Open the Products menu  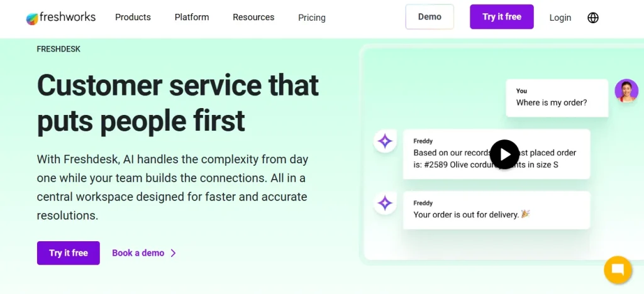(133, 17)
